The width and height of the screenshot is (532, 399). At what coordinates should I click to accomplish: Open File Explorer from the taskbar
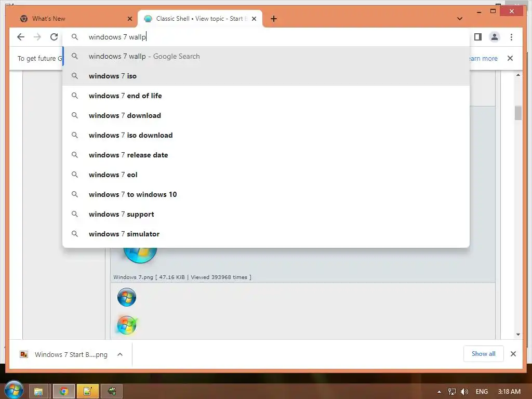(x=38, y=392)
